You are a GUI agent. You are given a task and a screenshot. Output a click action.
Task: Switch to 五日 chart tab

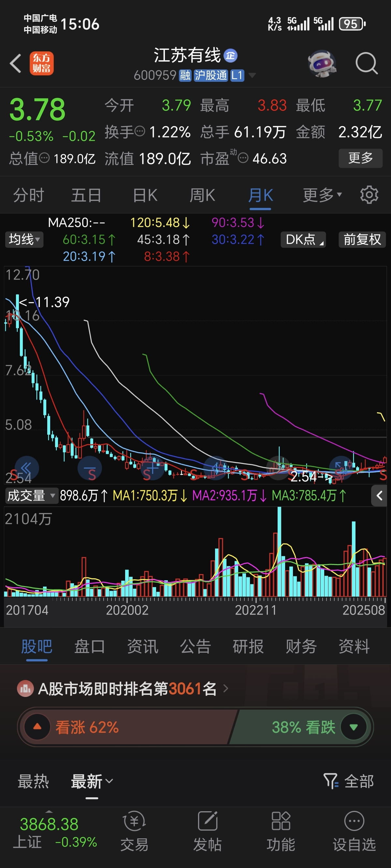pyautogui.click(x=86, y=195)
